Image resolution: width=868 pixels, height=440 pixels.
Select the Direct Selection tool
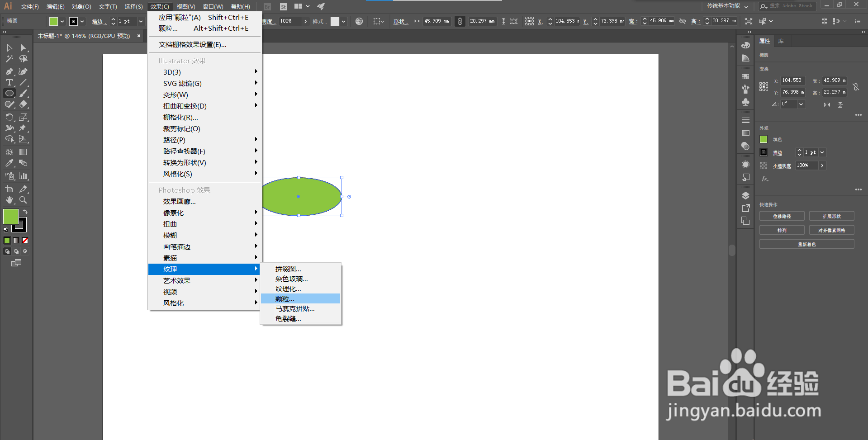[23, 48]
